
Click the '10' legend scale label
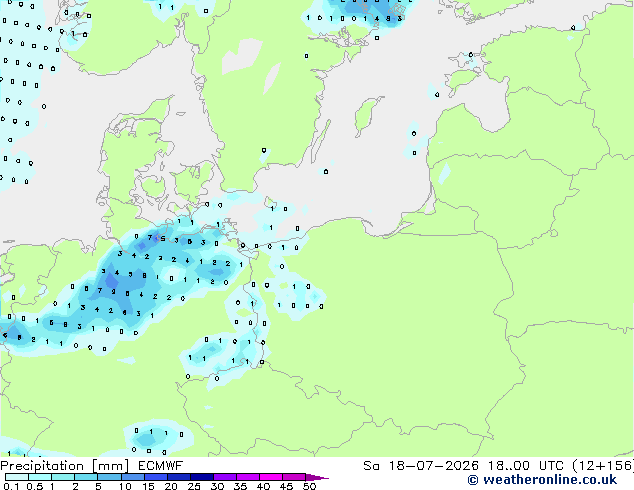click(x=125, y=486)
